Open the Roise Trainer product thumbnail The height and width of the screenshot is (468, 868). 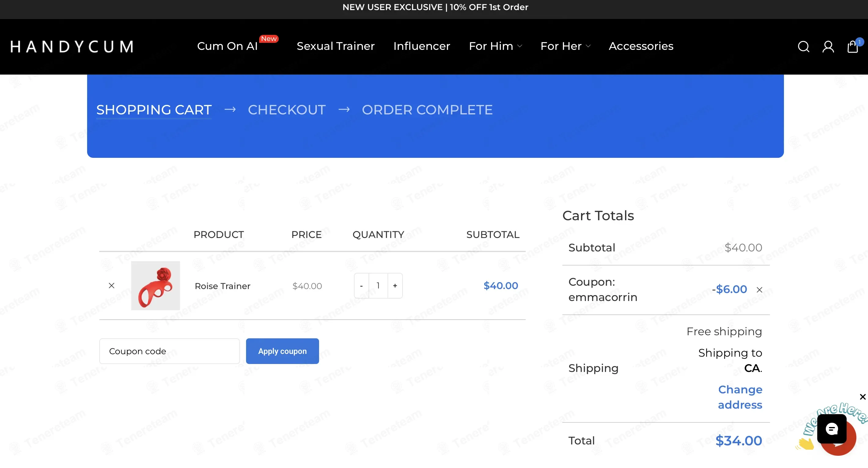click(x=155, y=286)
